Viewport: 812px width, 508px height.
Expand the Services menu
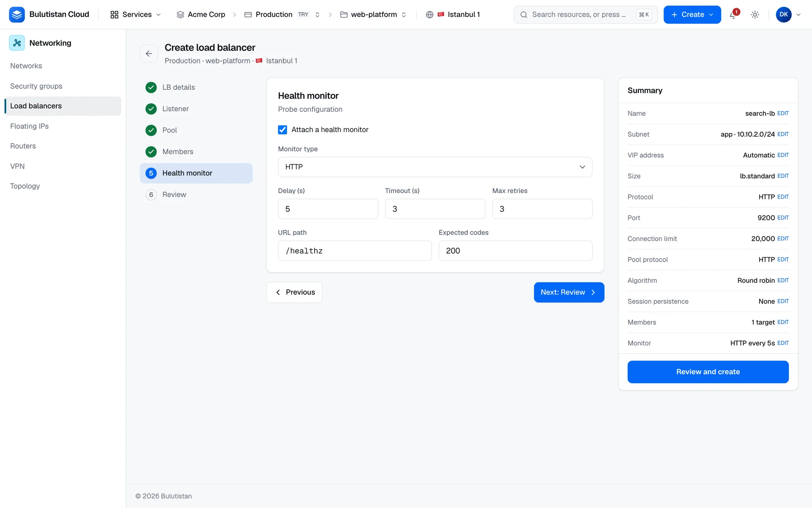[x=135, y=15]
